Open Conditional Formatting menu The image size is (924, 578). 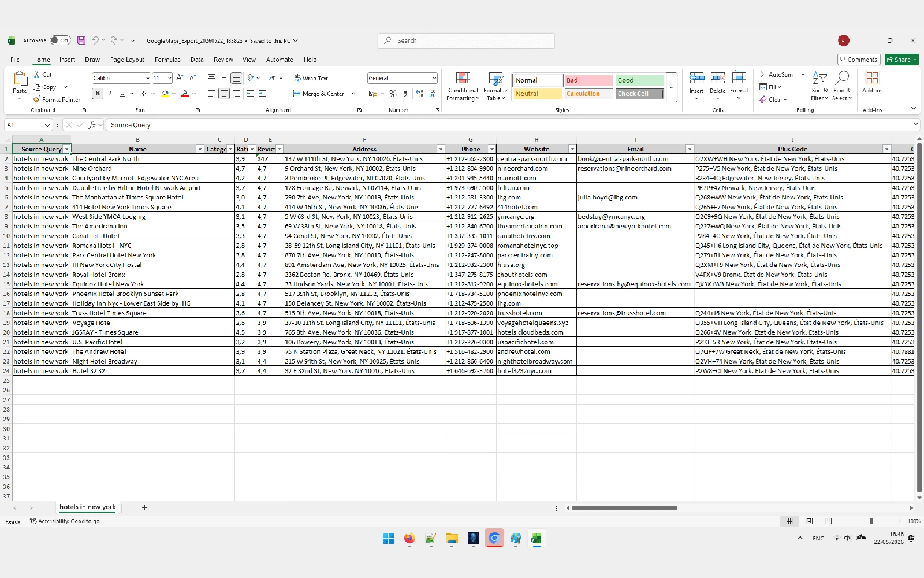(463, 86)
